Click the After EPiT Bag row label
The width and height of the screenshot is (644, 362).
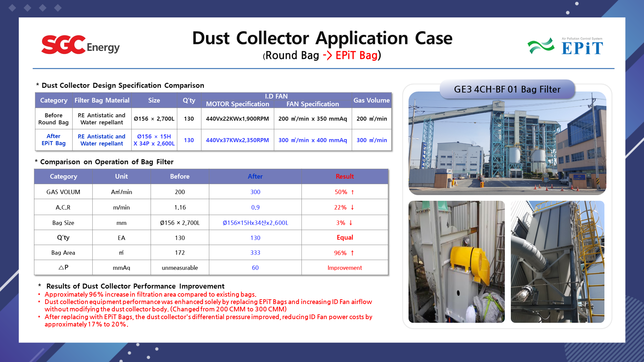click(x=54, y=140)
